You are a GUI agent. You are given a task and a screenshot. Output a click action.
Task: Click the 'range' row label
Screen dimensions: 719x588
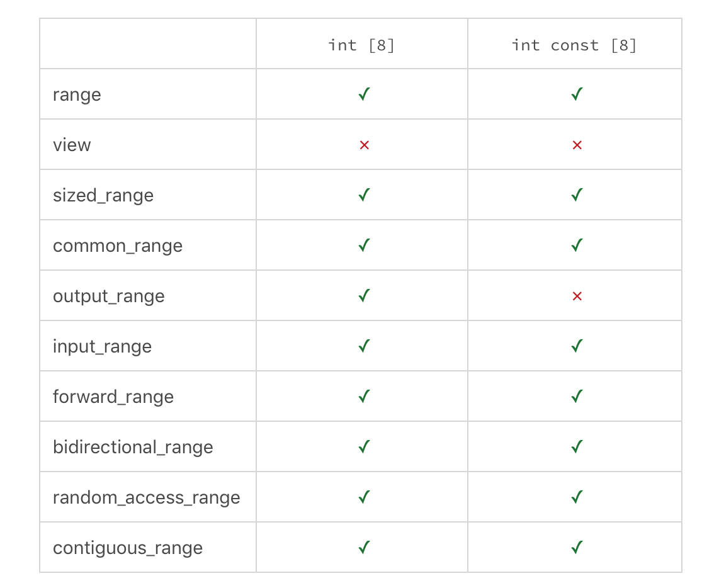[77, 95]
